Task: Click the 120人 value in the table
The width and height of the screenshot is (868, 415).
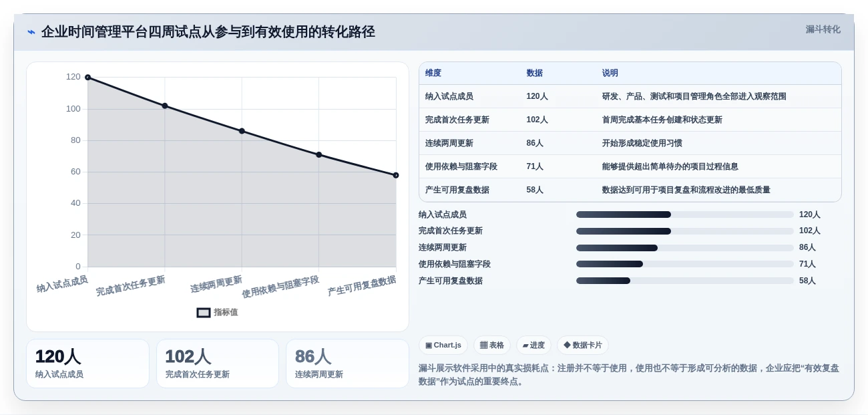Action: (537, 96)
